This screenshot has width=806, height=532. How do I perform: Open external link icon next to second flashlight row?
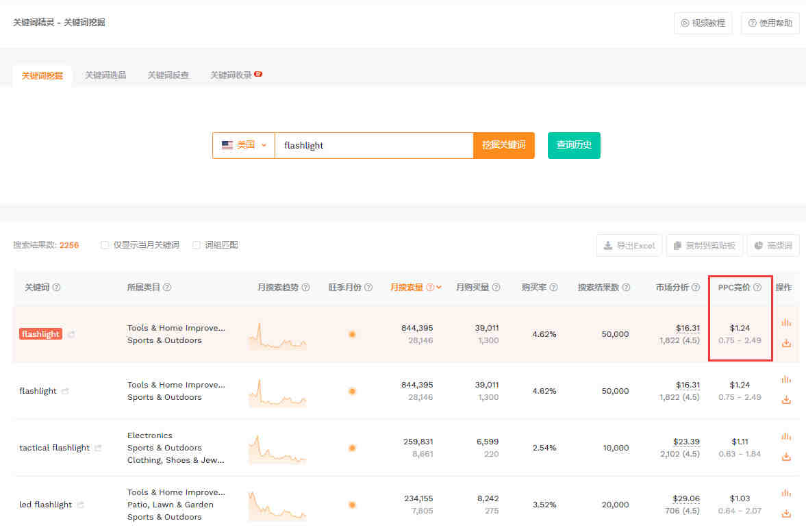(x=65, y=391)
